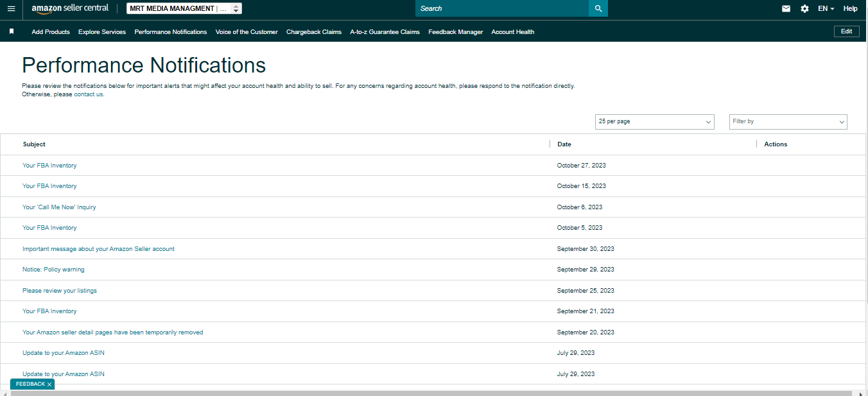Open the settings gear icon
Viewport: 868px width, 396px height.
(804, 8)
